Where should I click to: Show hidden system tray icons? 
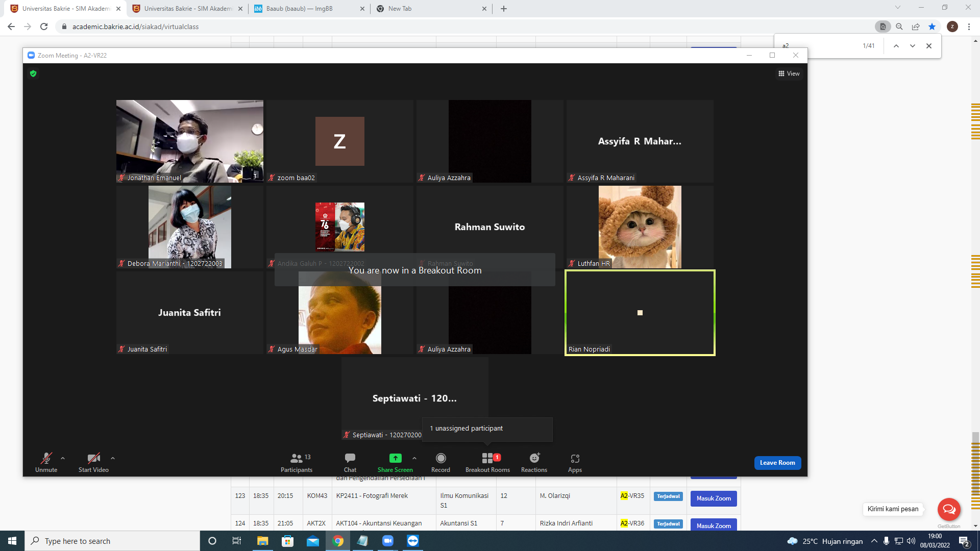coord(874,541)
